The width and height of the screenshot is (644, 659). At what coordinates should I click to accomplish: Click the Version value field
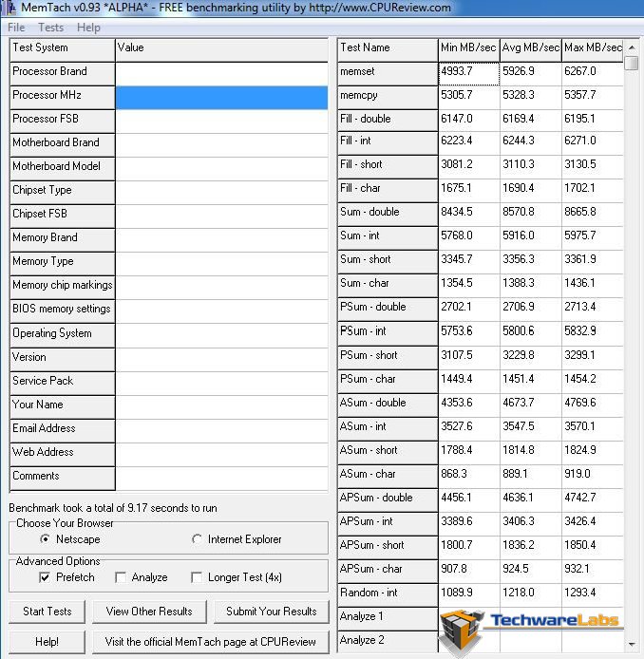coord(221,359)
